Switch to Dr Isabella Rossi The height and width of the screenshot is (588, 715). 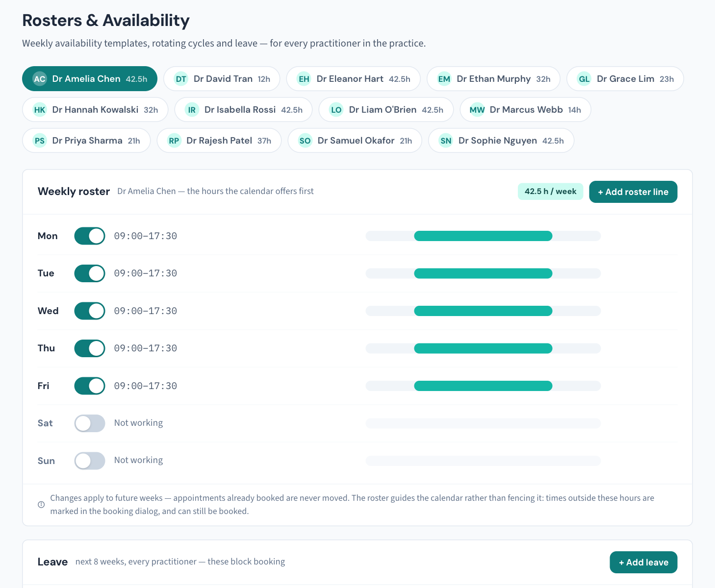point(244,110)
